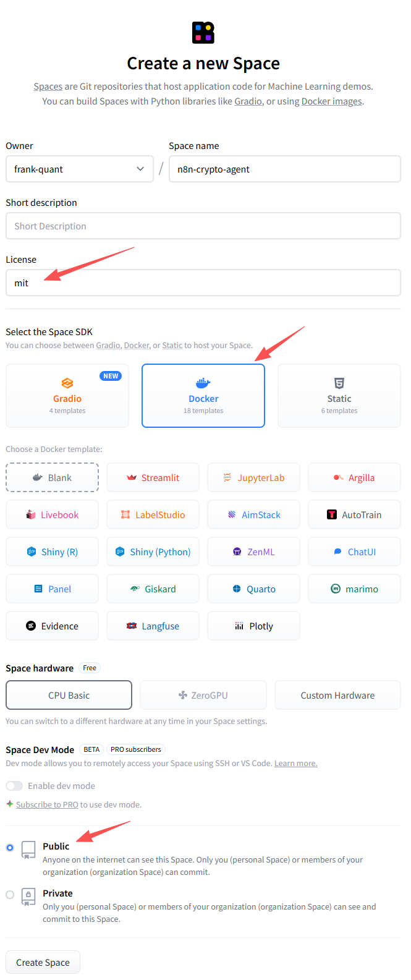This screenshot has height=980, width=411.
Task: Choose the JupyterLab template icon
Action: [x=227, y=478]
